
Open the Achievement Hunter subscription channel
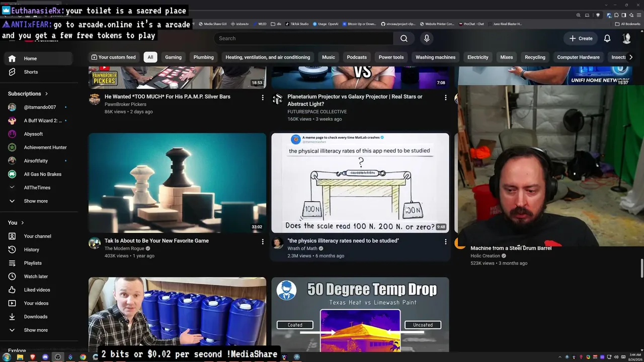click(x=39, y=147)
